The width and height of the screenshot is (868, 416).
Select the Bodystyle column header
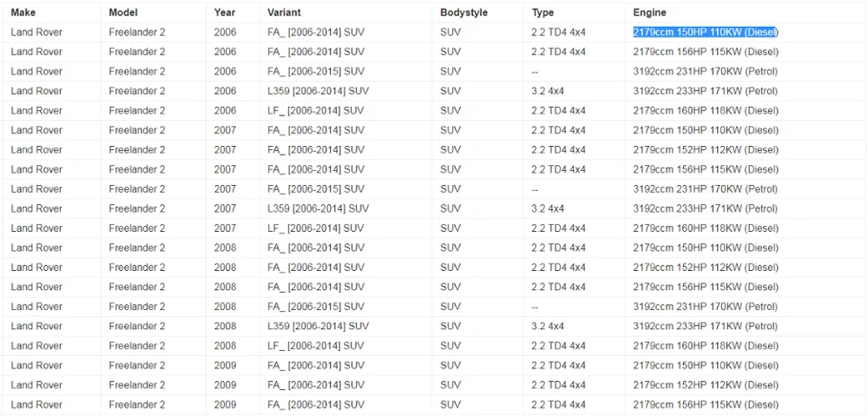464,12
